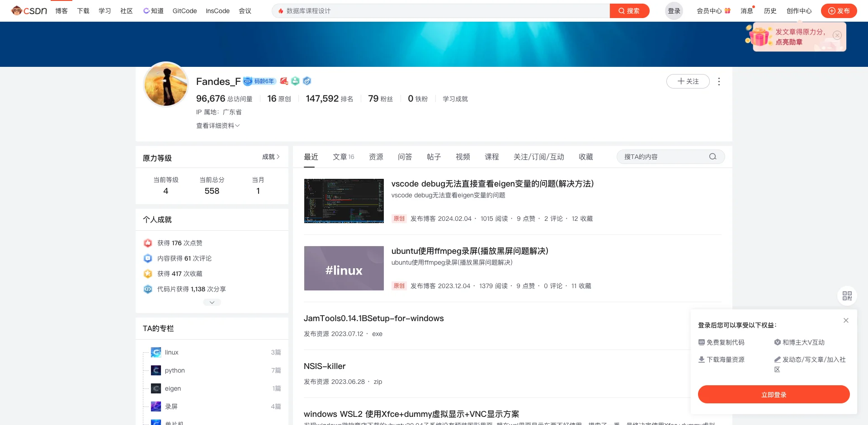The image size is (868, 425).
Task: Open vscode debug无法直接查看eigen变量 article title
Action: [x=493, y=184]
